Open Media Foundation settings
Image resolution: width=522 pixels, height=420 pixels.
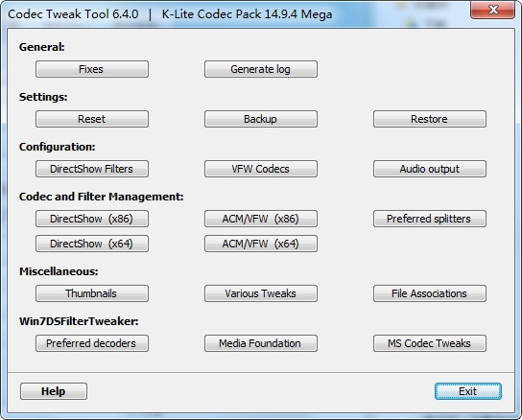coord(261,343)
